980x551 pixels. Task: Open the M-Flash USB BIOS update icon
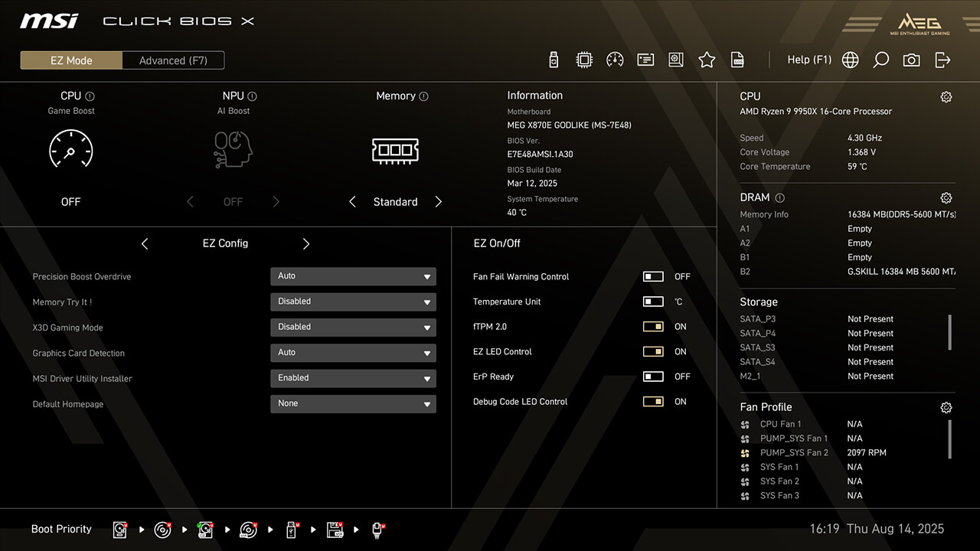tap(554, 60)
